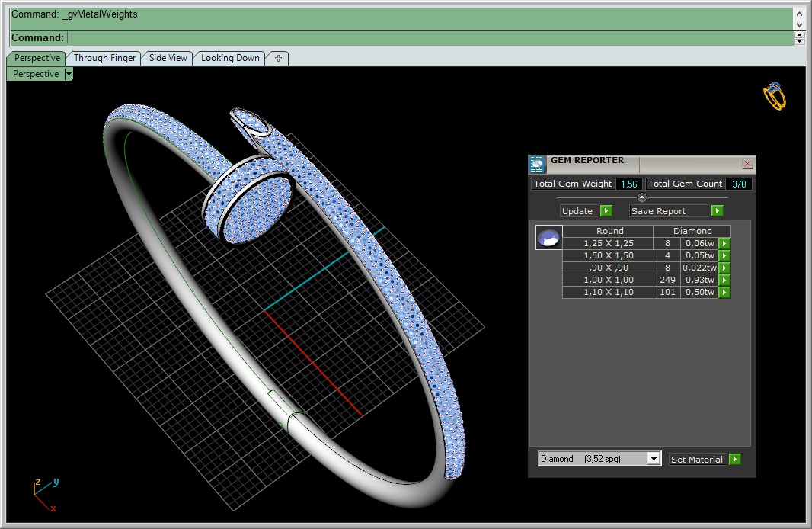Click the Round column header
Image resolution: width=812 pixels, height=529 pixels.
pos(609,231)
